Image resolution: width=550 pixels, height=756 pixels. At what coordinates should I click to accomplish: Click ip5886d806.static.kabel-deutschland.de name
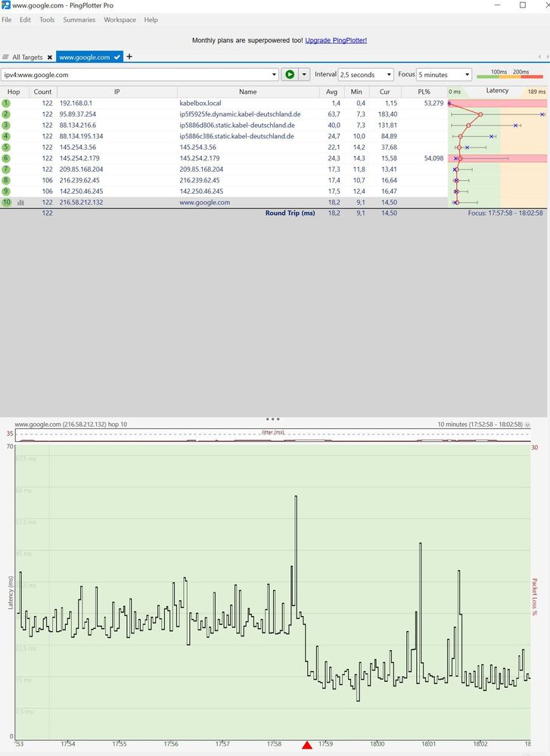[237, 126]
